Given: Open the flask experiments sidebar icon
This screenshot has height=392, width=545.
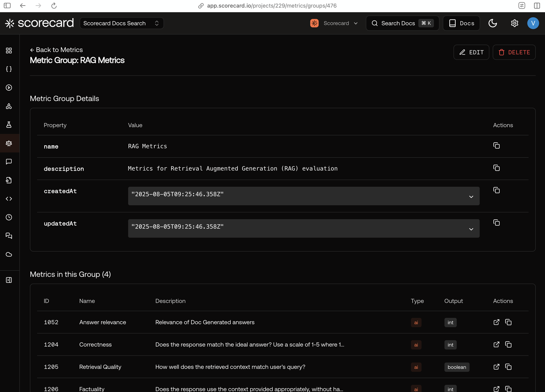Looking at the screenshot, I should [9, 125].
